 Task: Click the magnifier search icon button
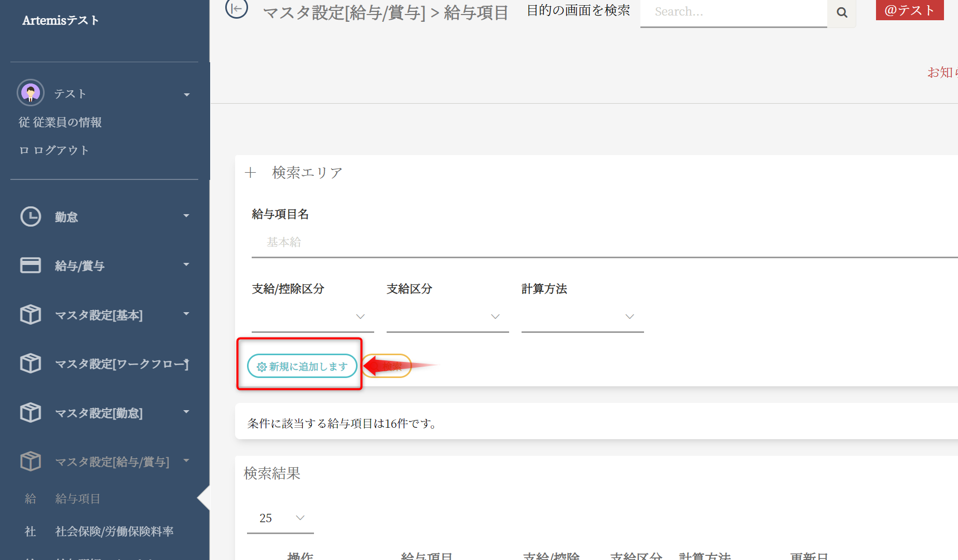pyautogui.click(x=842, y=12)
